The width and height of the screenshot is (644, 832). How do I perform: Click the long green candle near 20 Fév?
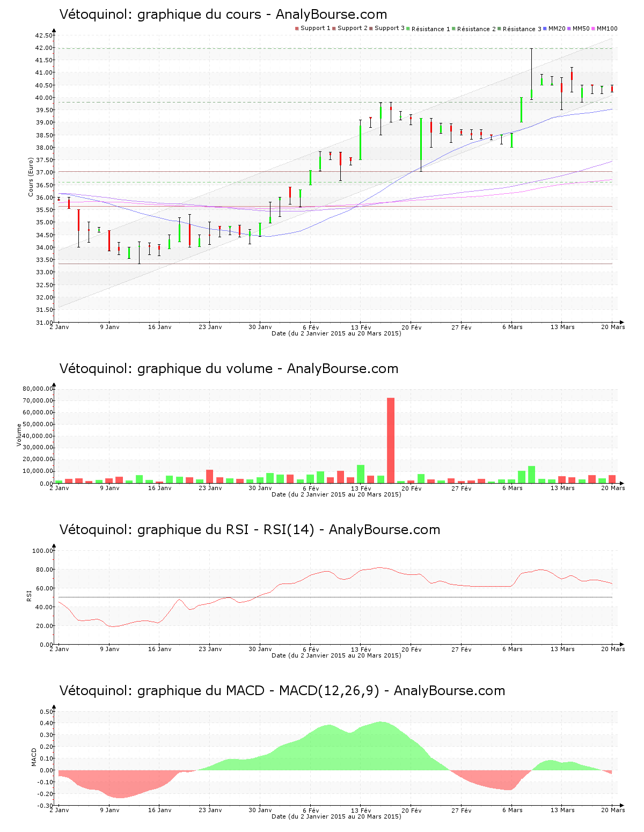421,144
